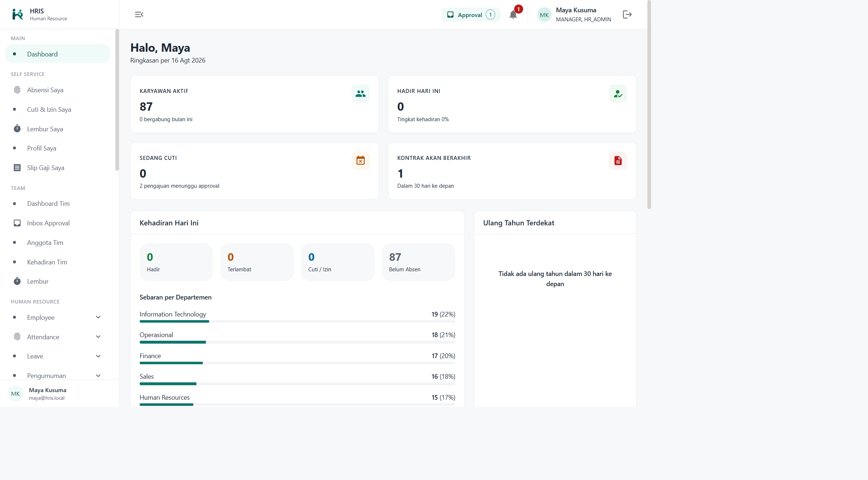Click the Information Technology progress bar
The image size is (868, 480).
click(x=297, y=321)
